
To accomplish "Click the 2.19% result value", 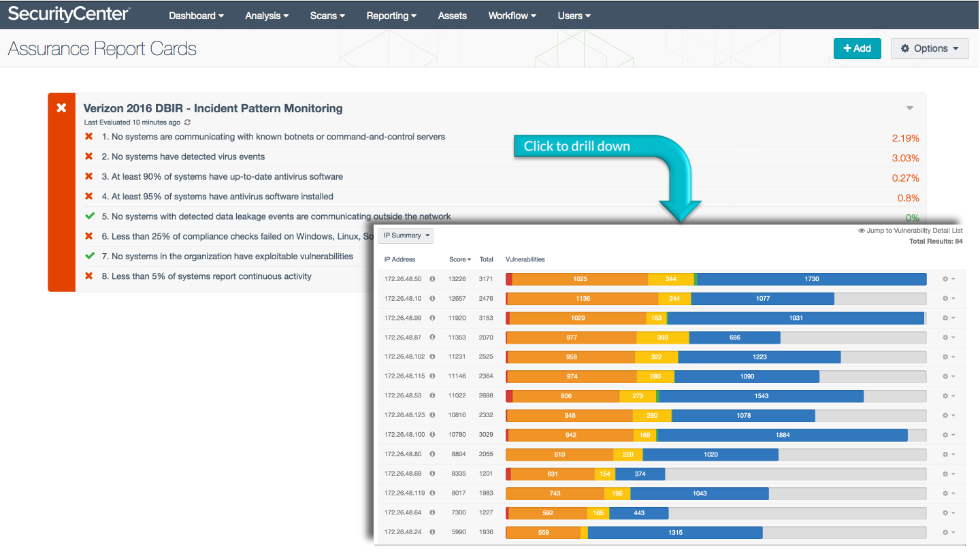I will coord(906,138).
